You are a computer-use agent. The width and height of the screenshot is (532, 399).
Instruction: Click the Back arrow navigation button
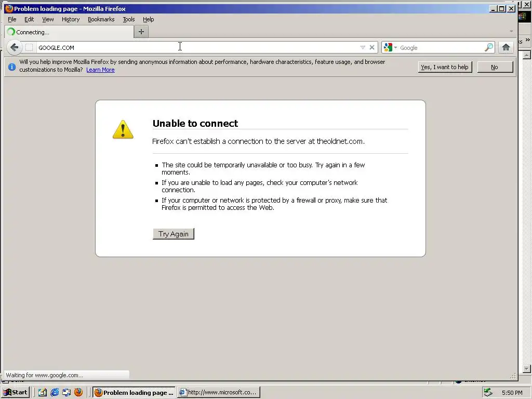coord(14,47)
